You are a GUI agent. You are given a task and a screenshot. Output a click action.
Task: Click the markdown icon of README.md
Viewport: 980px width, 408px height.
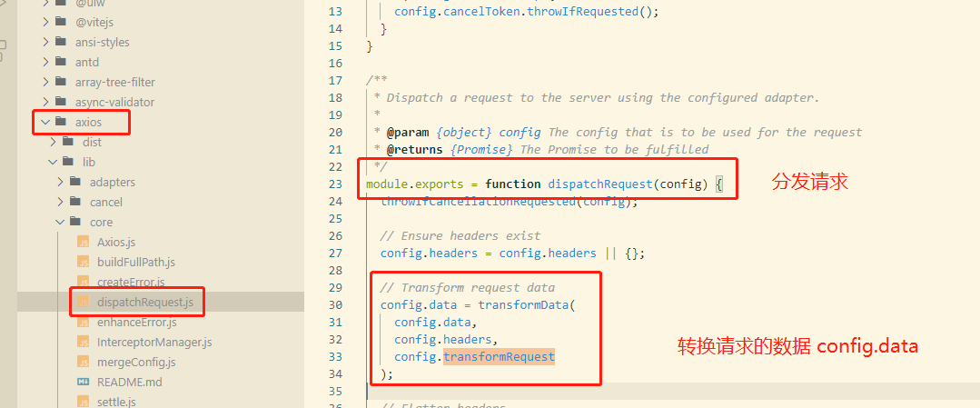84,382
